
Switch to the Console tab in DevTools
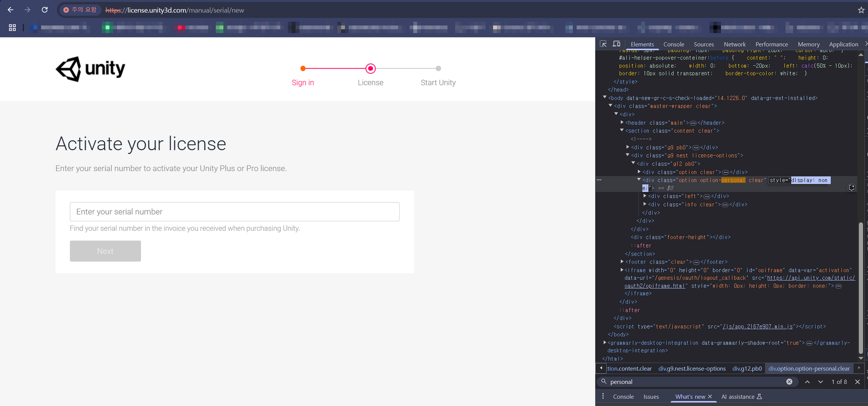tap(674, 44)
